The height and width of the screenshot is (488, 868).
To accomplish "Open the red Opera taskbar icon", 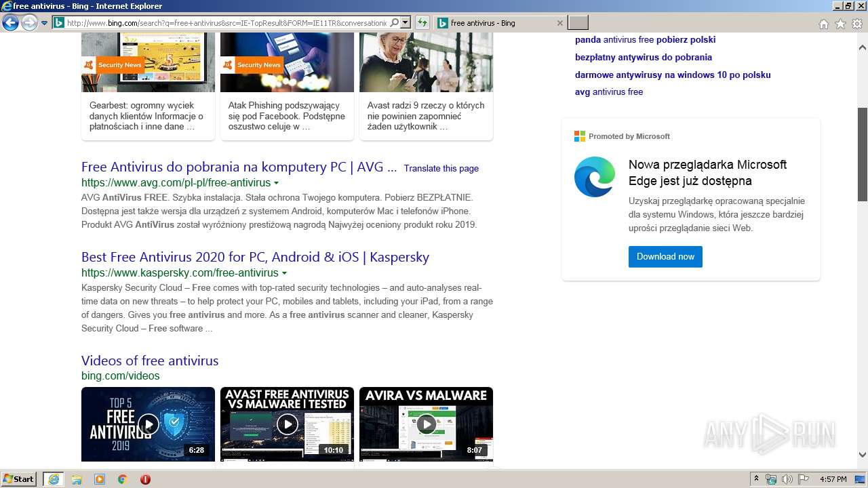I will pyautogui.click(x=145, y=479).
